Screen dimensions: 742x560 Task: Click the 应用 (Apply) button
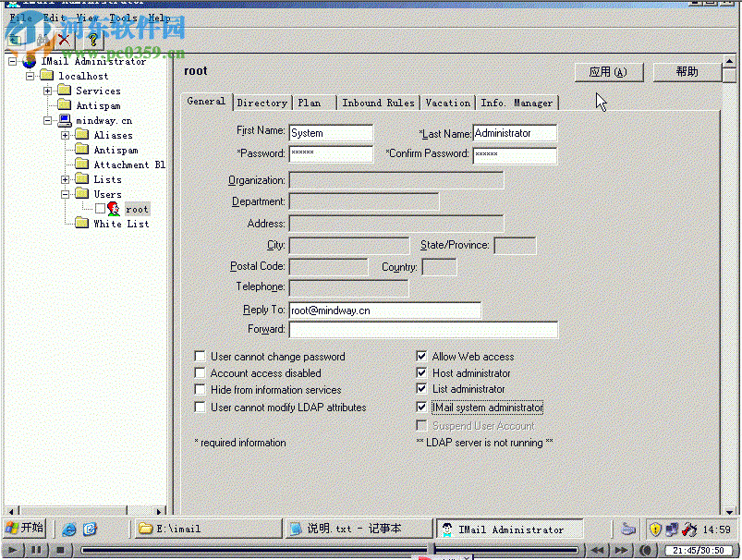coord(609,72)
